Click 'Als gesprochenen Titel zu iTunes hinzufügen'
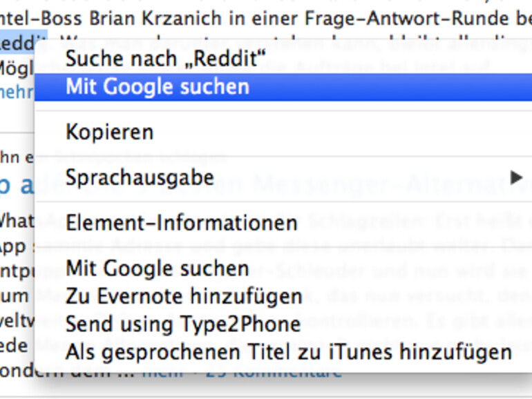This screenshot has width=532, height=399. tap(288, 352)
